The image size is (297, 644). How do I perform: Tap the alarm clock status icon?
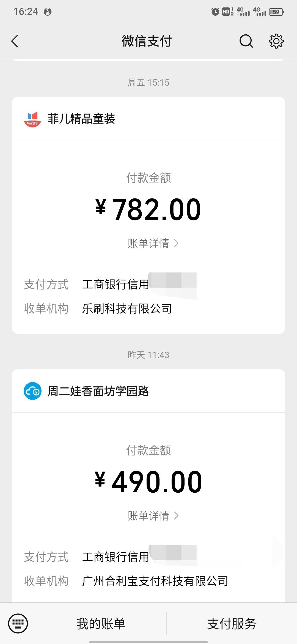(x=215, y=12)
